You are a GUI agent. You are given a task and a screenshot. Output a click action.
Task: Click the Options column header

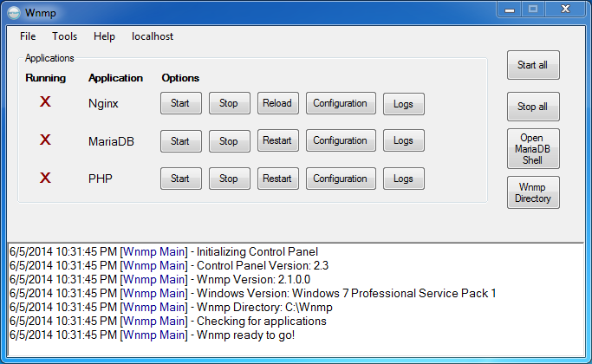180,78
